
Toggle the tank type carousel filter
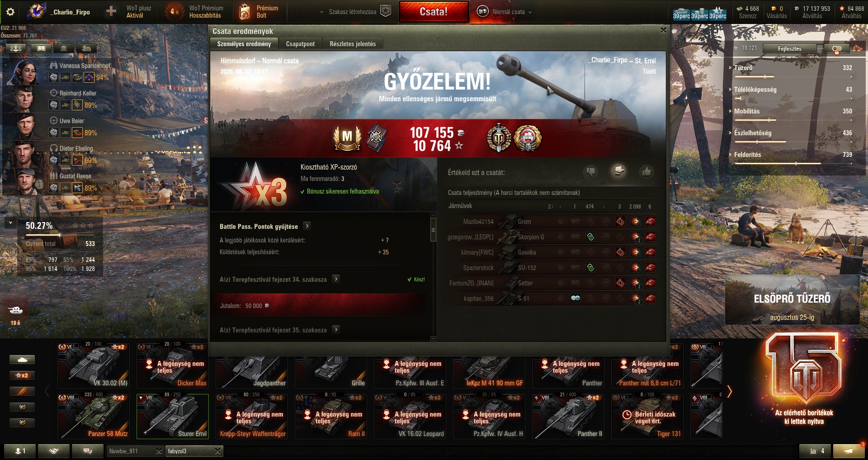pyautogui.click(x=22, y=360)
